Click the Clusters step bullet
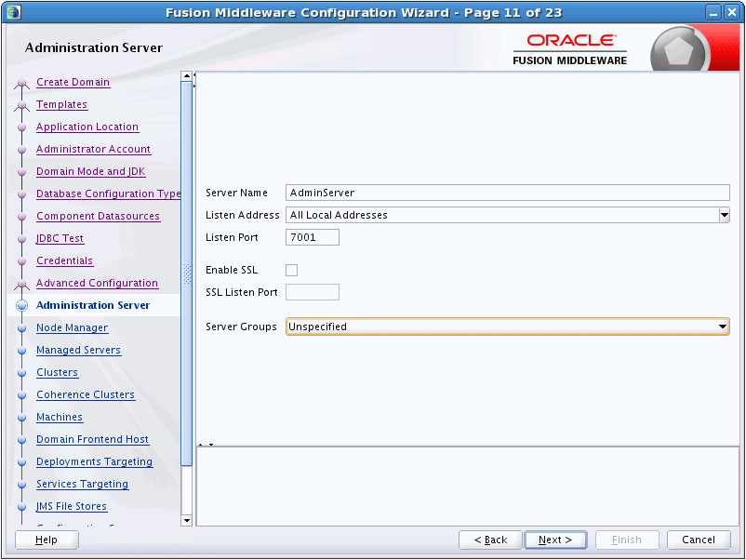Viewport: 746px width, 560px height. pyautogui.click(x=21, y=373)
